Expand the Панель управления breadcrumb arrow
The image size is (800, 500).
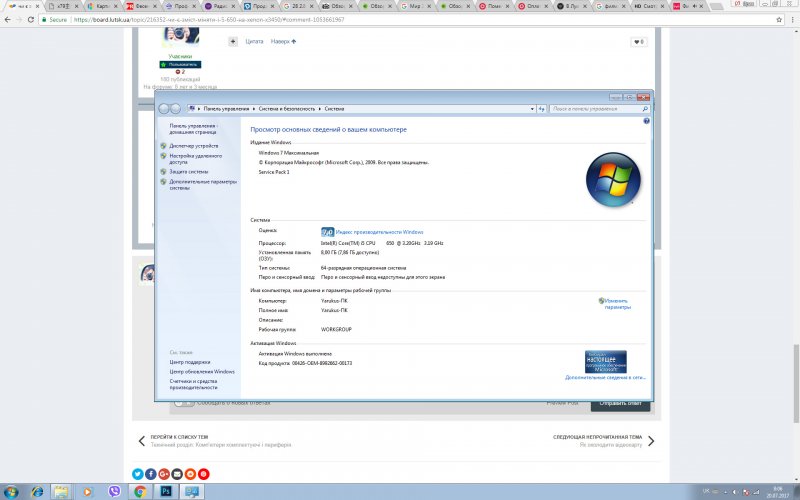253,107
